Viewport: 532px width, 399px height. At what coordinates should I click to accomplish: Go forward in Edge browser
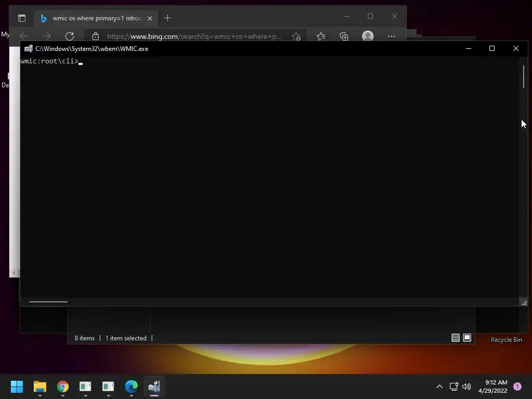(x=47, y=36)
